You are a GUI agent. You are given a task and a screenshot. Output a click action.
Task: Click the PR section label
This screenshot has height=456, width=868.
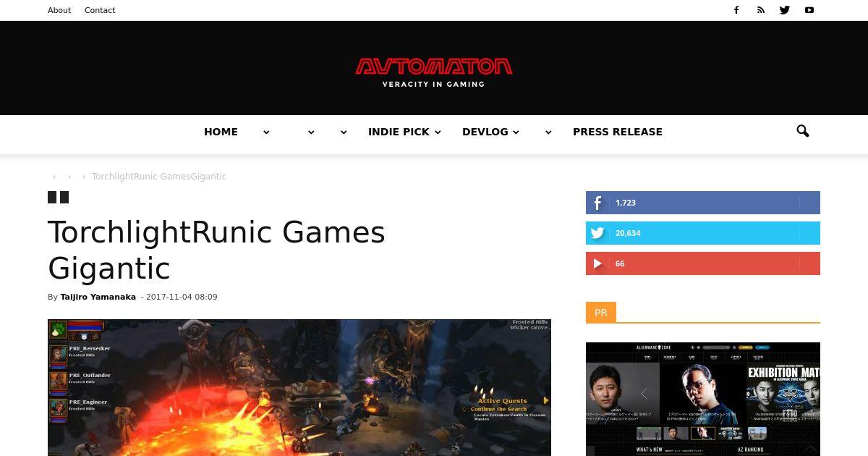[600, 313]
